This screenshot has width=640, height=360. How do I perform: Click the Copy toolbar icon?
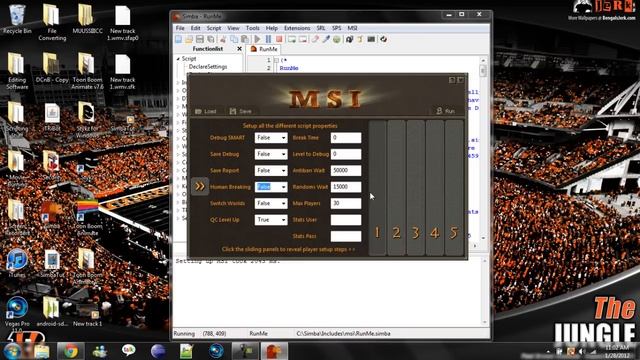click(x=234, y=39)
